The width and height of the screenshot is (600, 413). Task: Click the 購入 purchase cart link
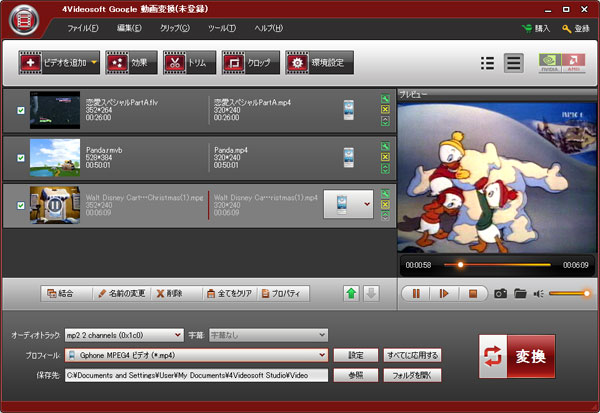coord(536,29)
